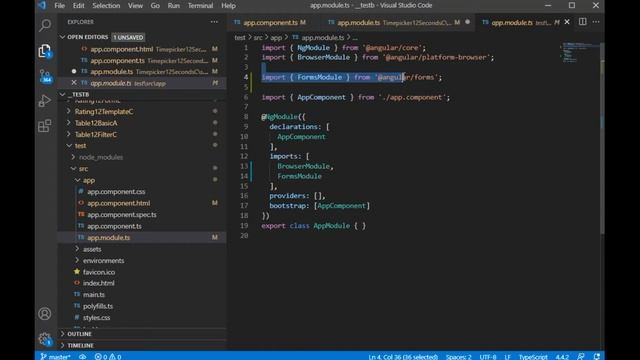This screenshot has width=640, height=360.
Task: Open app.component.ts in the app folder
Action: pos(114,226)
